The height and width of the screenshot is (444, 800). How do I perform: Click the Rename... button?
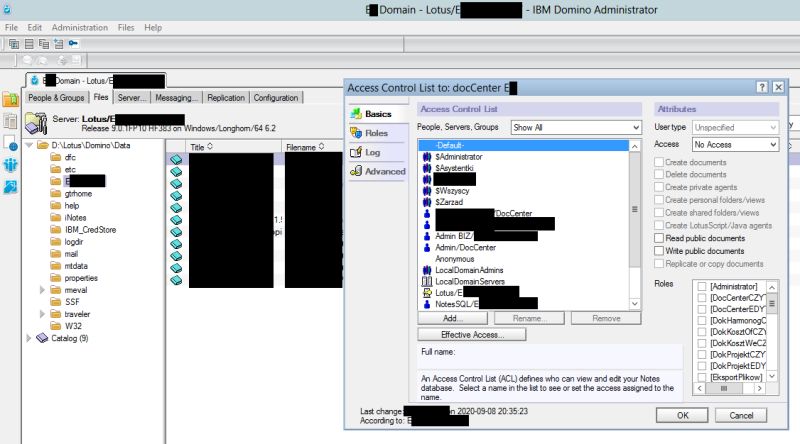point(530,318)
